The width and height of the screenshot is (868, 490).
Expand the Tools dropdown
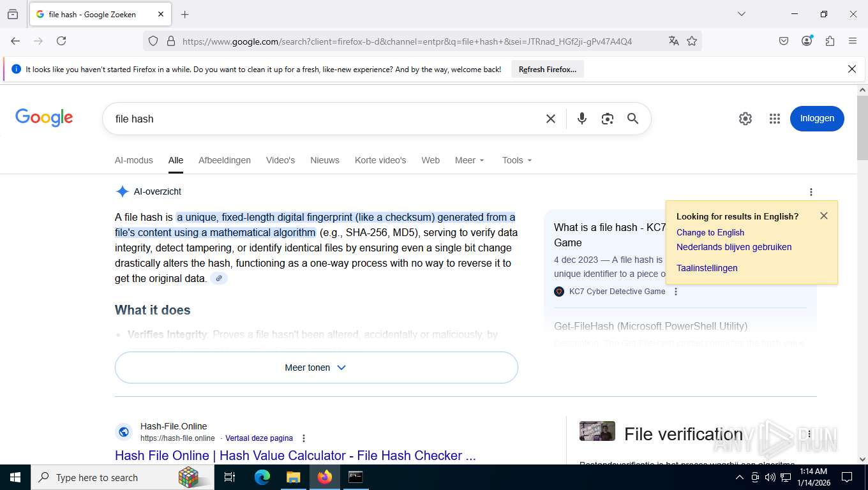coord(517,160)
